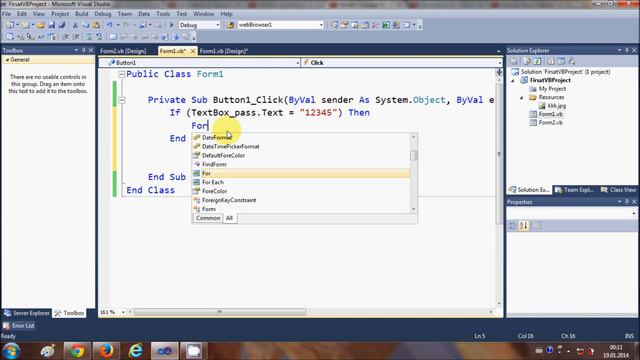Open Internet Explorer from the taskbar
Viewport: 640px width, 360px height.
135,351
